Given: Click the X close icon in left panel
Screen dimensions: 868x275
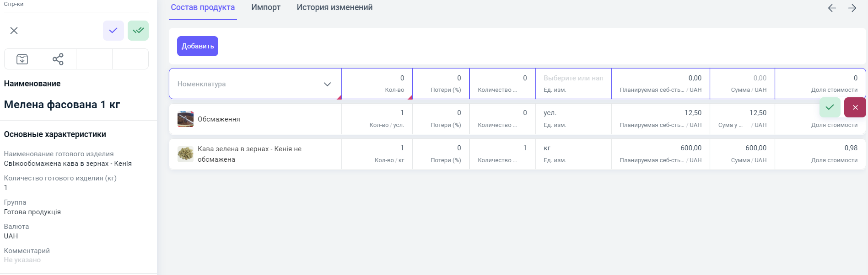Looking at the screenshot, I should click(14, 31).
